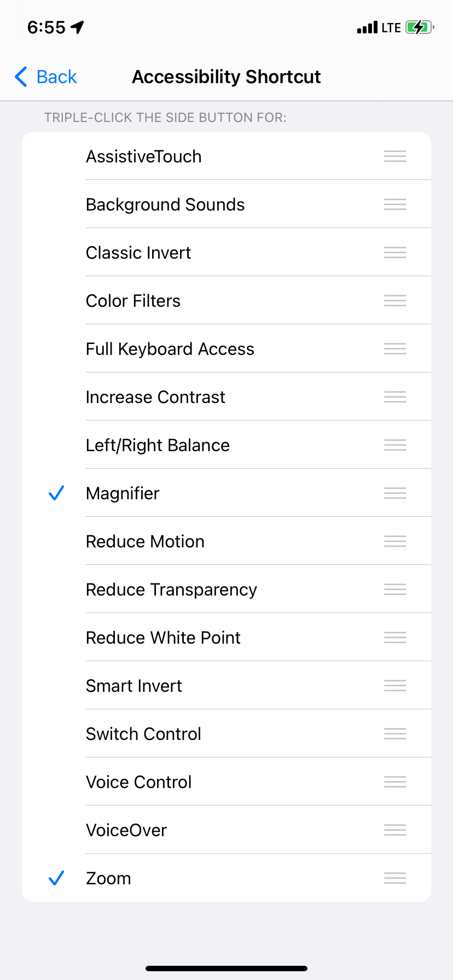453x980 pixels.
Task: Grab the reorder handle next to AssistiveTouch
Action: coord(394,156)
